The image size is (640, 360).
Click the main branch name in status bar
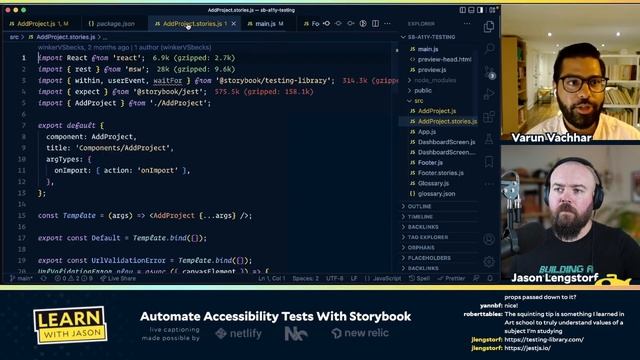[21, 278]
